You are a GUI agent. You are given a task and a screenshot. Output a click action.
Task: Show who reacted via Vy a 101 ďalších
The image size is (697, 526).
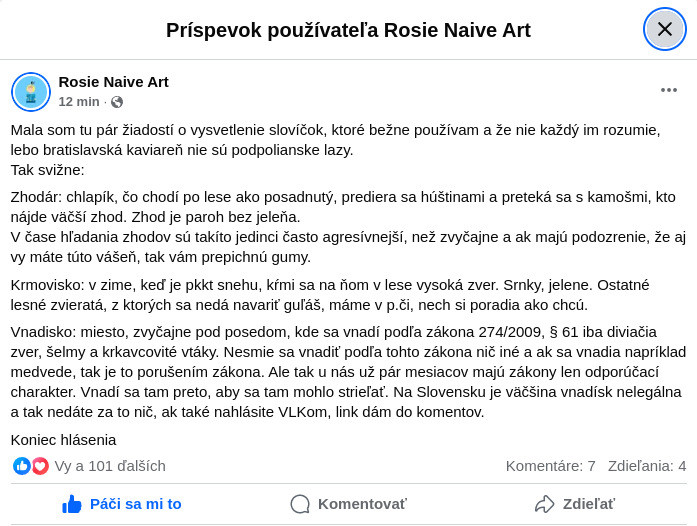[x=110, y=466]
